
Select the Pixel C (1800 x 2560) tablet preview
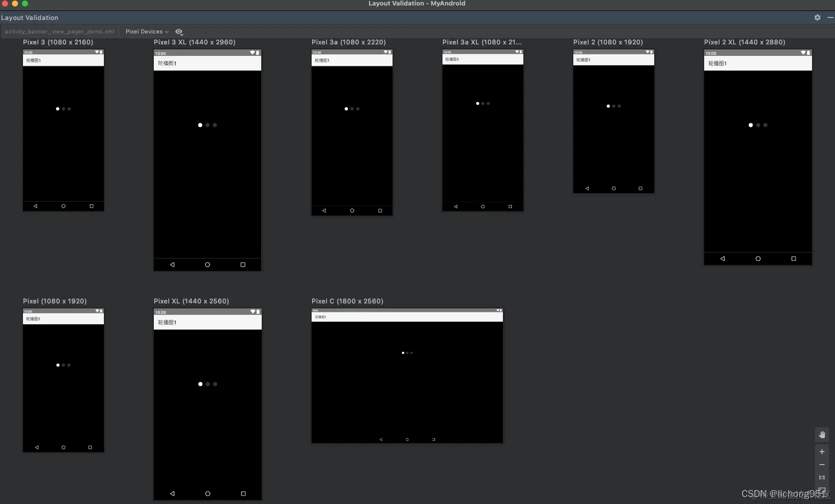[x=407, y=376]
